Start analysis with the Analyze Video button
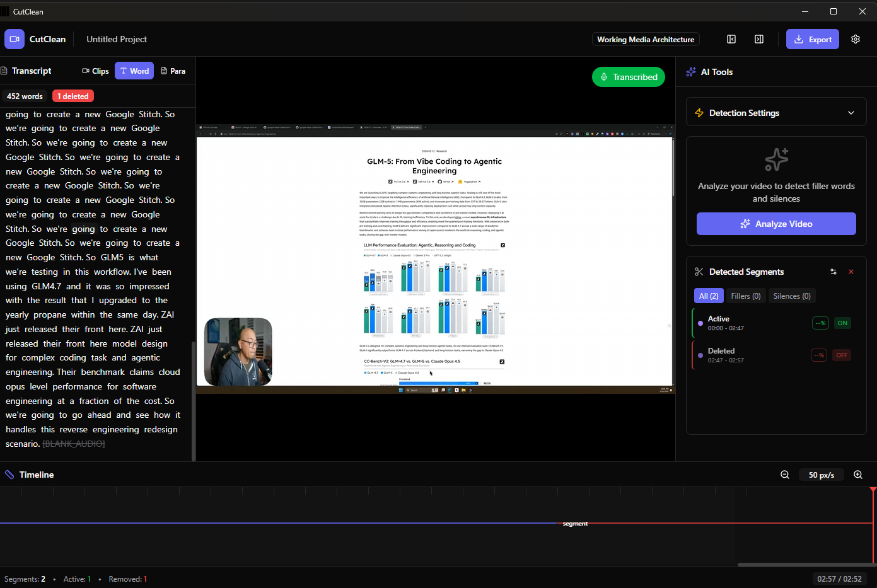This screenshot has height=588, width=877. 775,223
